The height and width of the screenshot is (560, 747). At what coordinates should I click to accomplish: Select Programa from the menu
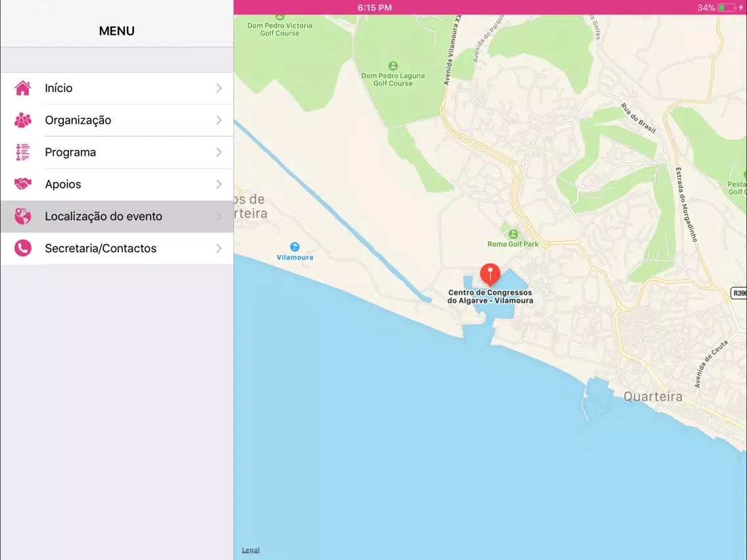coord(117,152)
